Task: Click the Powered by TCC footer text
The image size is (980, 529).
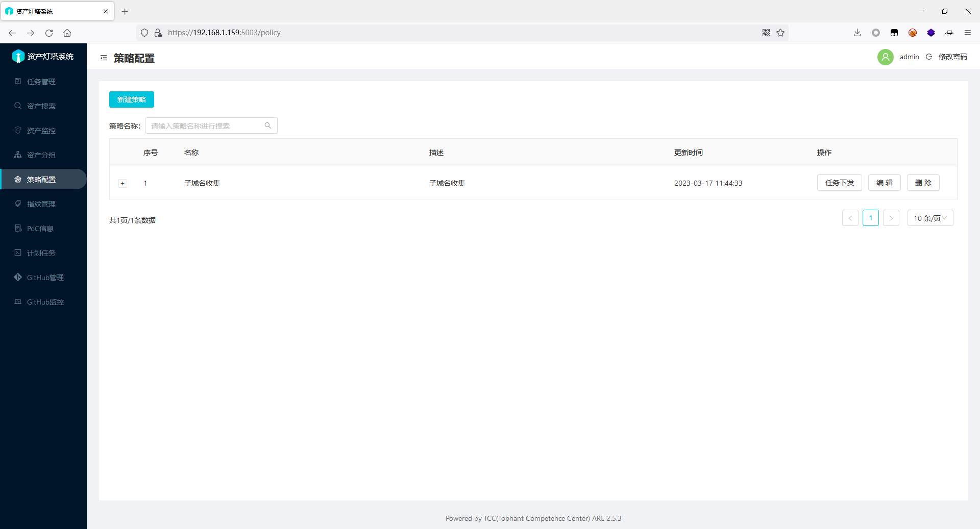Action: (x=533, y=518)
